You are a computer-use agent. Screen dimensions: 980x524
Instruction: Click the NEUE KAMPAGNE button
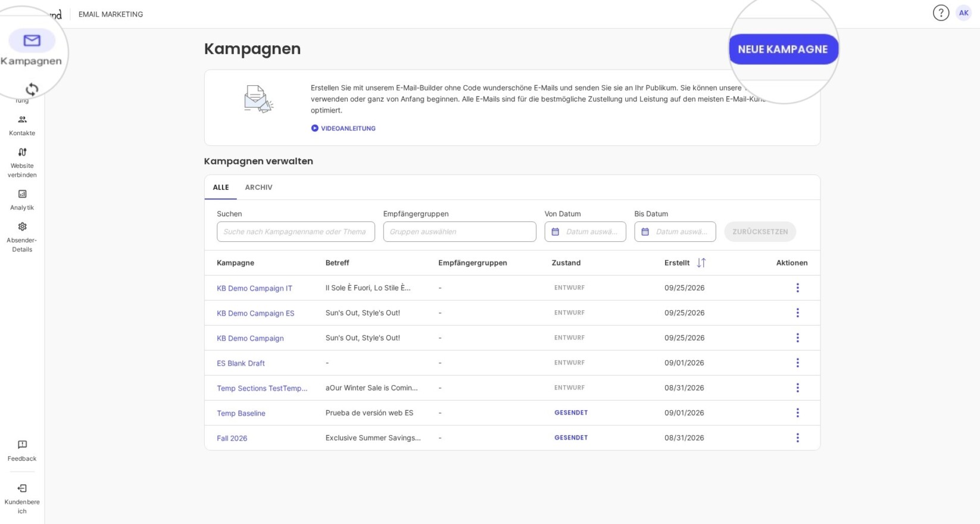tap(784, 49)
